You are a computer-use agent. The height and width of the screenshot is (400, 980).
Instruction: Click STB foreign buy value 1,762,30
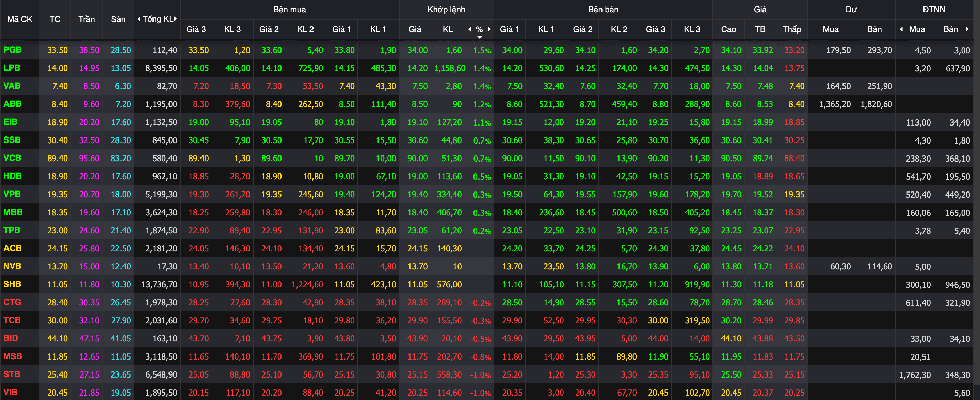coord(915,375)
